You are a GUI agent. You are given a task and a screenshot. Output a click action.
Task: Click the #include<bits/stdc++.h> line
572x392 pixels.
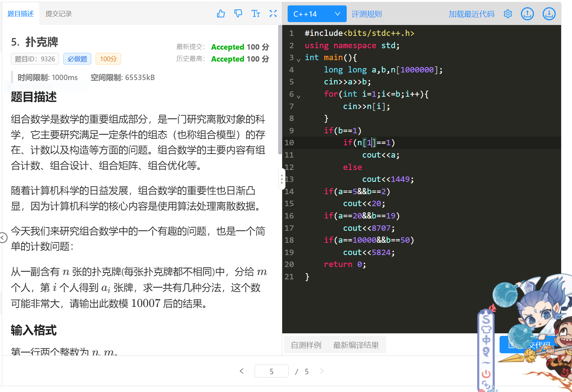pyautogui.click(x=359, y=33)
